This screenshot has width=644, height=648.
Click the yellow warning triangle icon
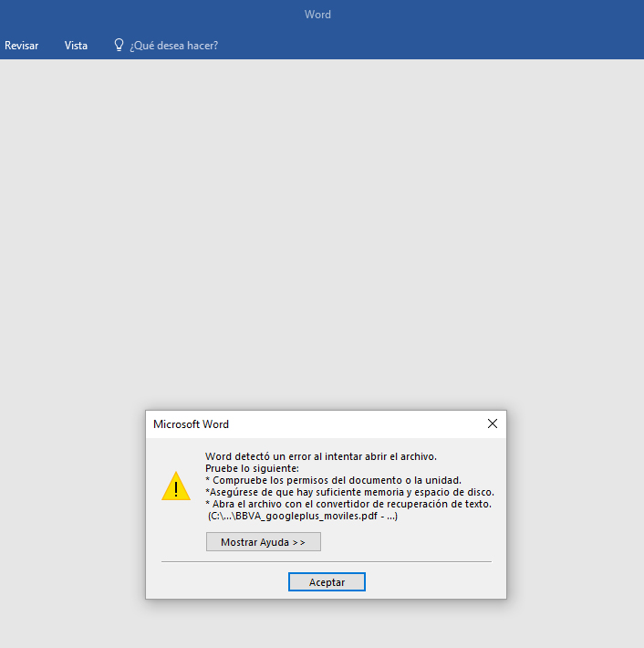(x=176, y=486)
